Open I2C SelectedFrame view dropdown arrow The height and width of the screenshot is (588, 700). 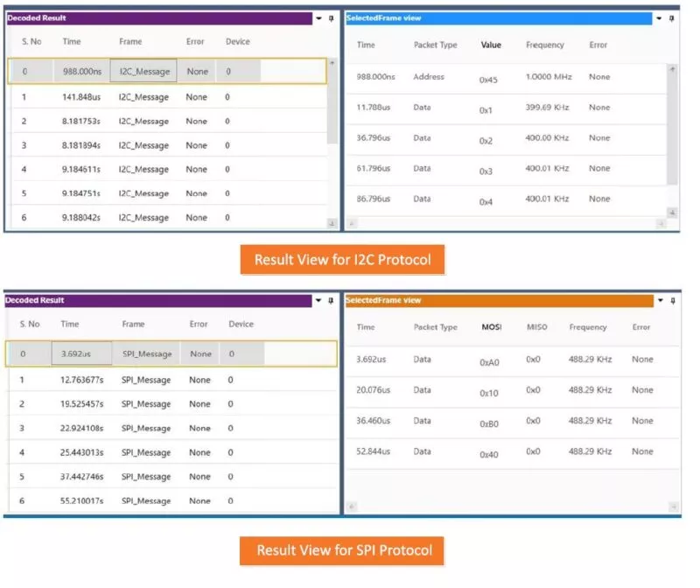click(x=660, y=17)
